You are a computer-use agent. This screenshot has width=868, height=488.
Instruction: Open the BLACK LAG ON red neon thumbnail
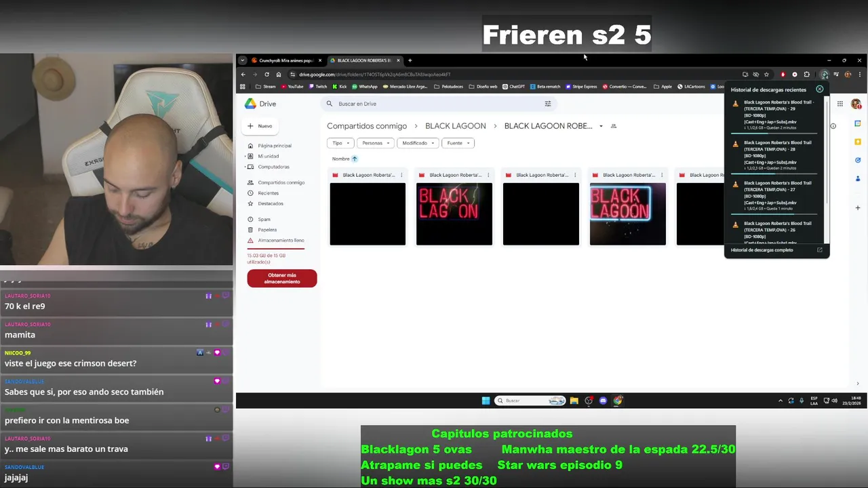coord(454,214)
